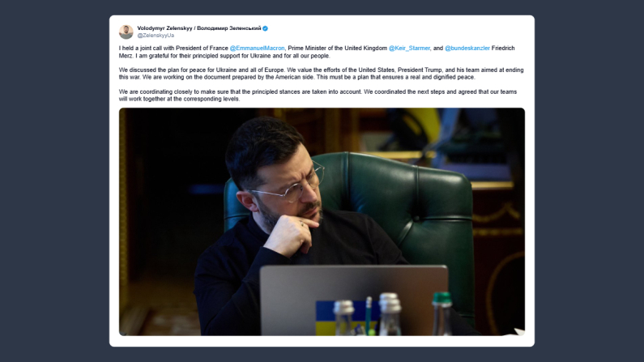The height and width of the screenshot is (362, 644).
Task: Open the @bundeskanzler mention link
Action: coord(467,48)
